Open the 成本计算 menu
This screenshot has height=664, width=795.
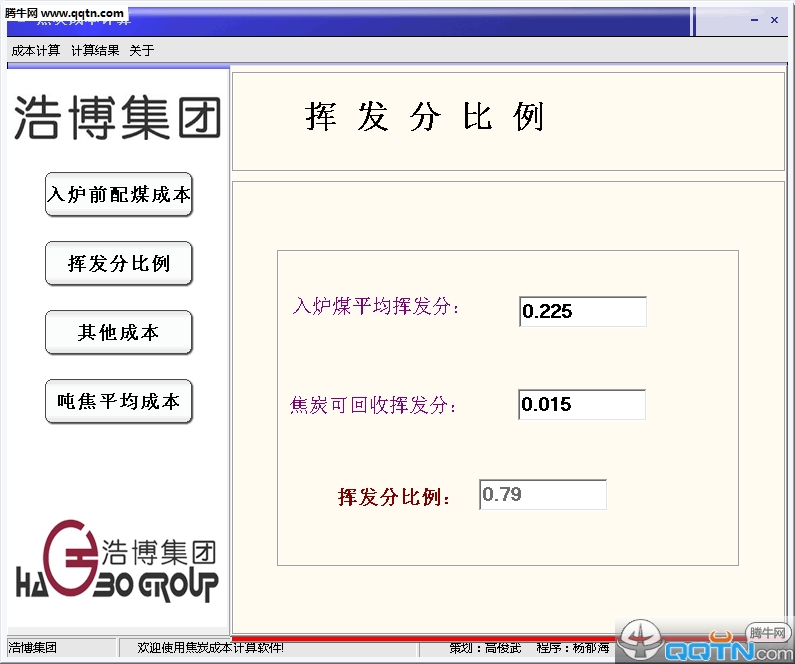[x=35, y=50]
